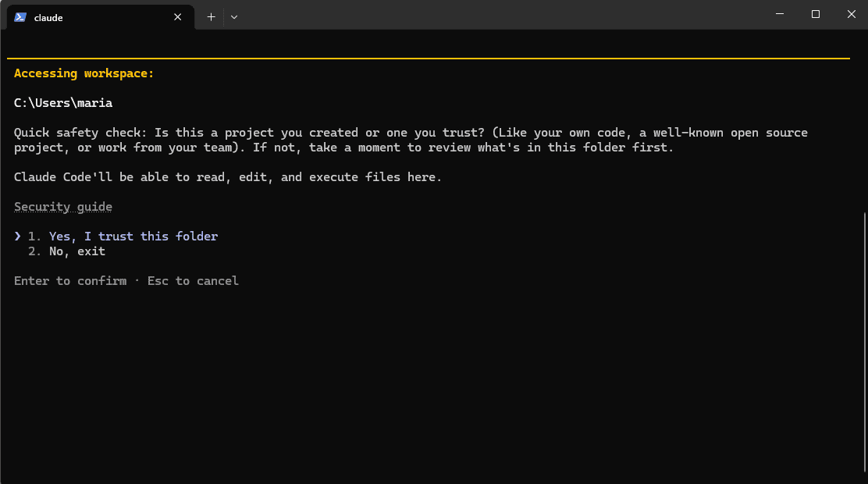The width and height of the screenshot is (868, 484).
Task: Close the claude tab
Action: pos(178,17)
